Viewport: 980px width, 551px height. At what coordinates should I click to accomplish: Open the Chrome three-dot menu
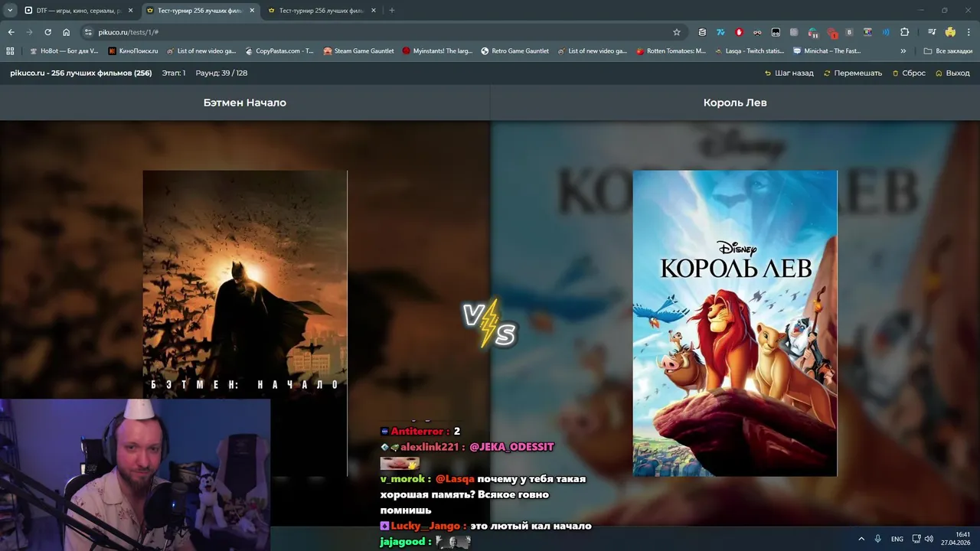pos(969,32)
